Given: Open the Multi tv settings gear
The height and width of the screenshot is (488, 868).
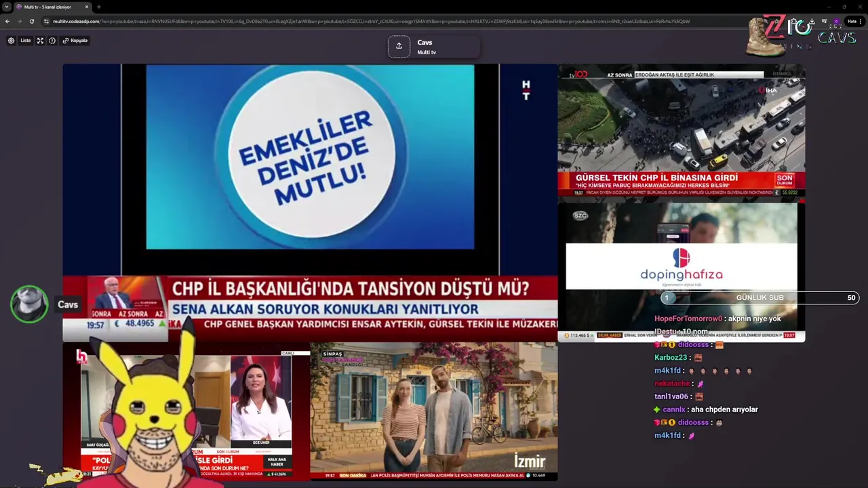Looking at the screenshot, I should (x=11, y=41).
